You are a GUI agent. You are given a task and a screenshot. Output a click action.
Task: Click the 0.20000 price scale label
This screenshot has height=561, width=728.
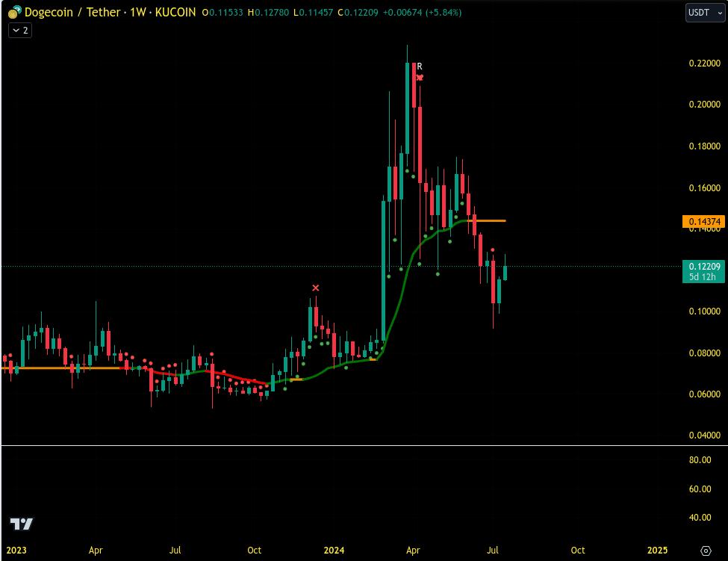pyautogui.click(x=705, y=104)
